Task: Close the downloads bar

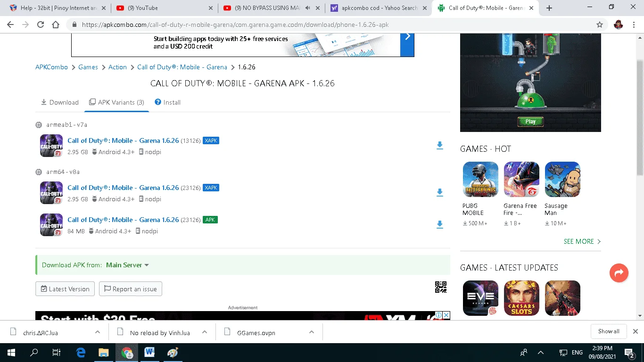Action: [635, 331]
